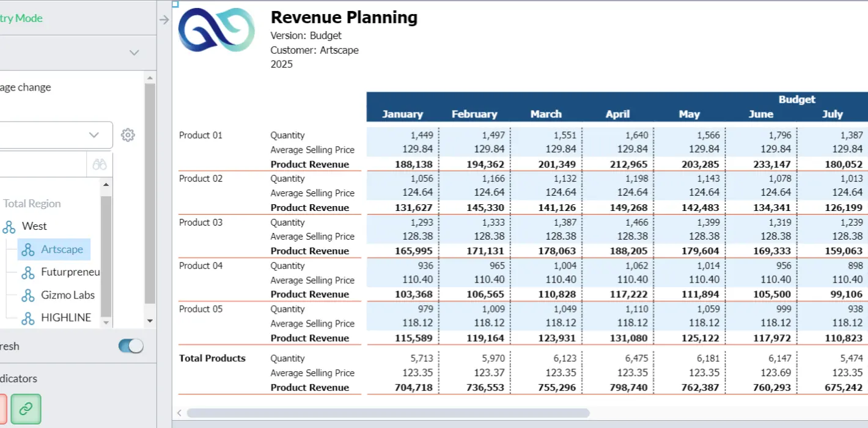The width and height of the screenshot is (868, 428).
Task: Click the July column header
Action: [833, 114]
